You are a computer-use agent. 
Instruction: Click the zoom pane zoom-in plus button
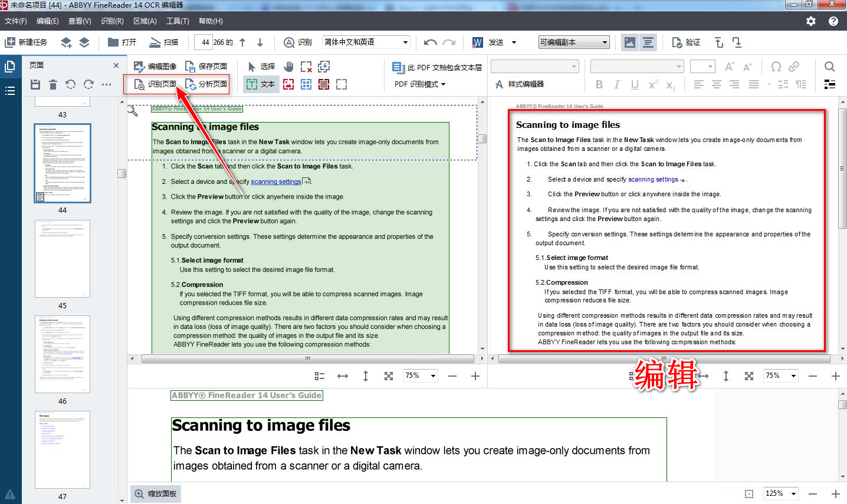(x=835, y=494)
